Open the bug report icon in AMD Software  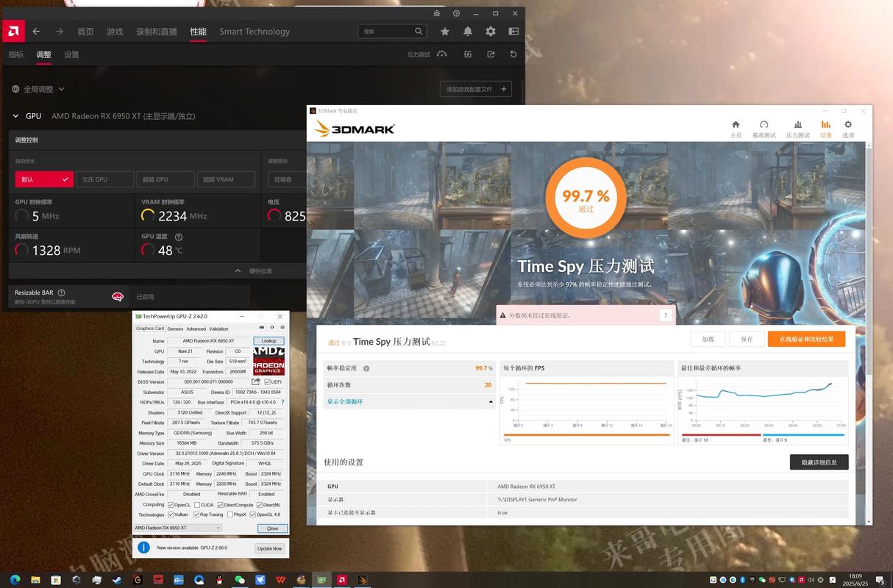pyautogui.click(x=436, y=13)
